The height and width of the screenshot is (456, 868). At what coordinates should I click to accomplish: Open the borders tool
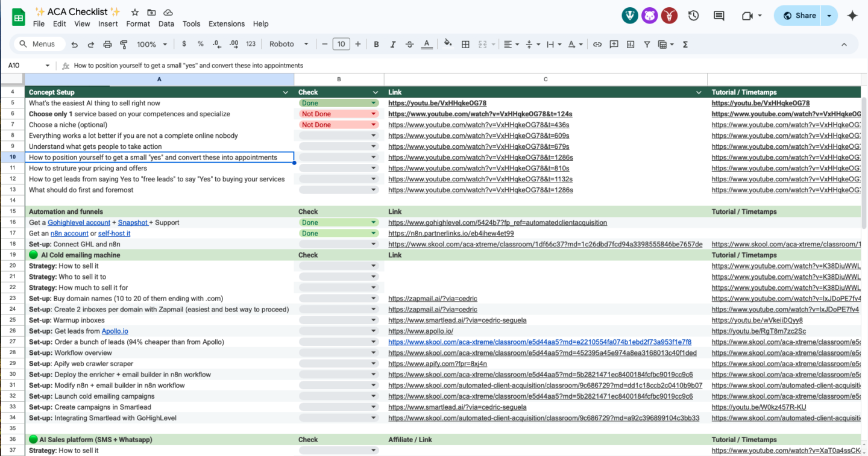(x=465, y=44)
